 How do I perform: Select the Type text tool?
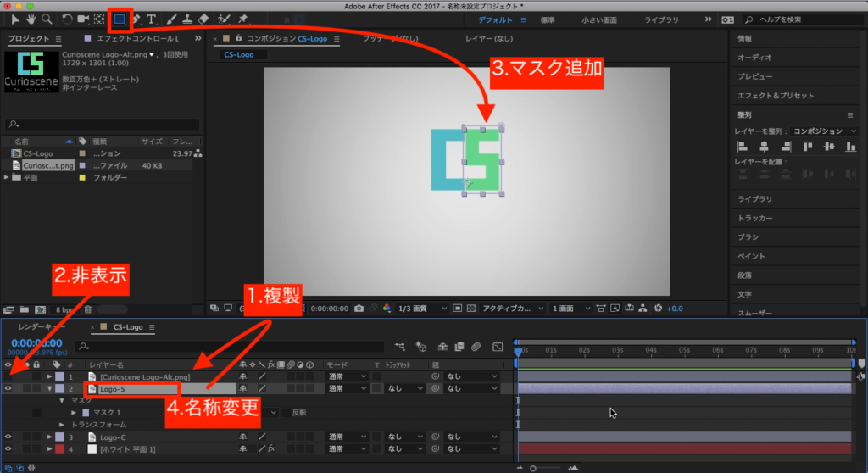click(152, 19)
